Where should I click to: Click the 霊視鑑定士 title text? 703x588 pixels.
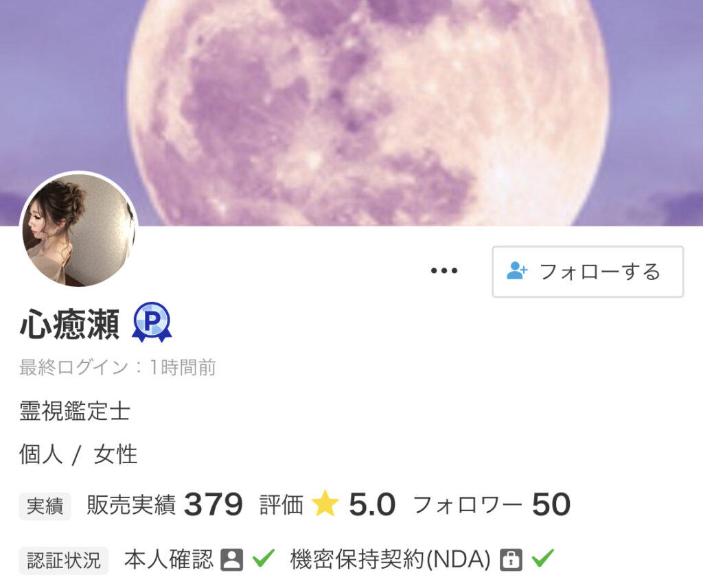75,411
